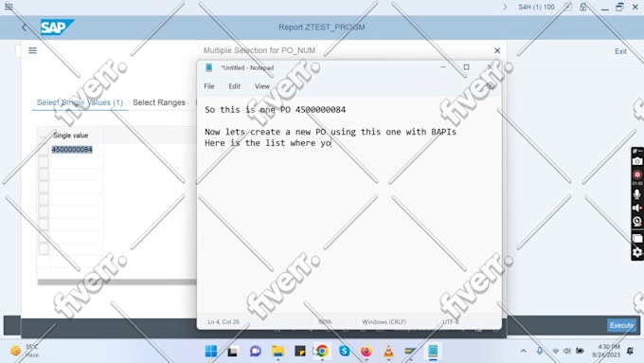Click the Exit button in SAP
Image resolution: width=644 pixels, height=363 pixels.
620,51
